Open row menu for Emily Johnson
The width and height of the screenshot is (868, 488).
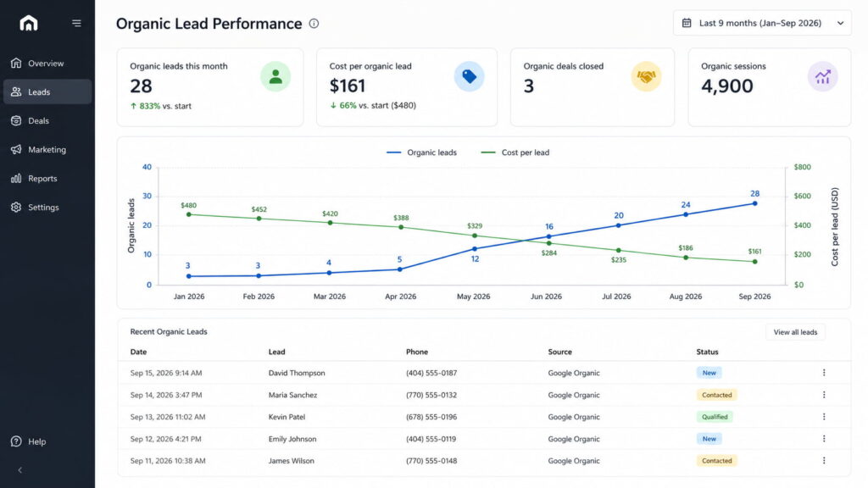tap(824, 439)
